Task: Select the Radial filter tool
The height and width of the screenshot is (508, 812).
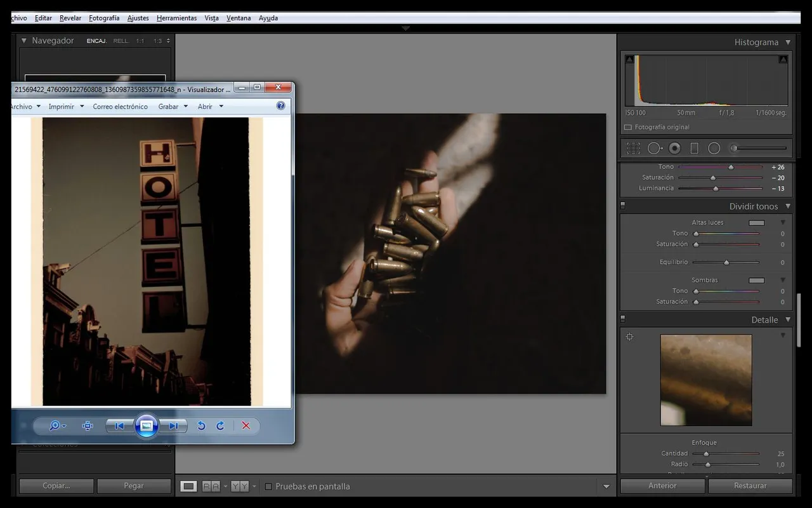Action: coord(714,148)
